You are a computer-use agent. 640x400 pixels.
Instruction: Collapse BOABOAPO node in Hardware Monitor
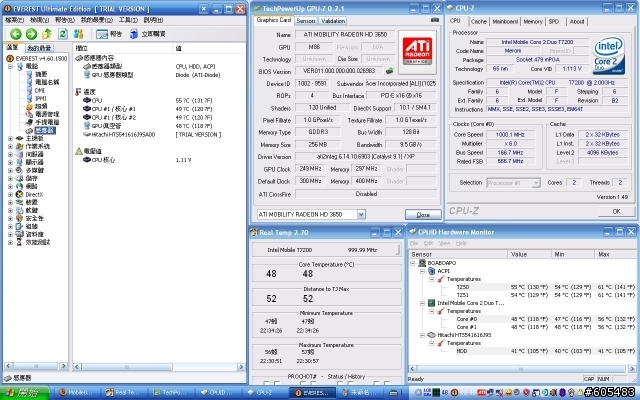[x=413, y=263]
